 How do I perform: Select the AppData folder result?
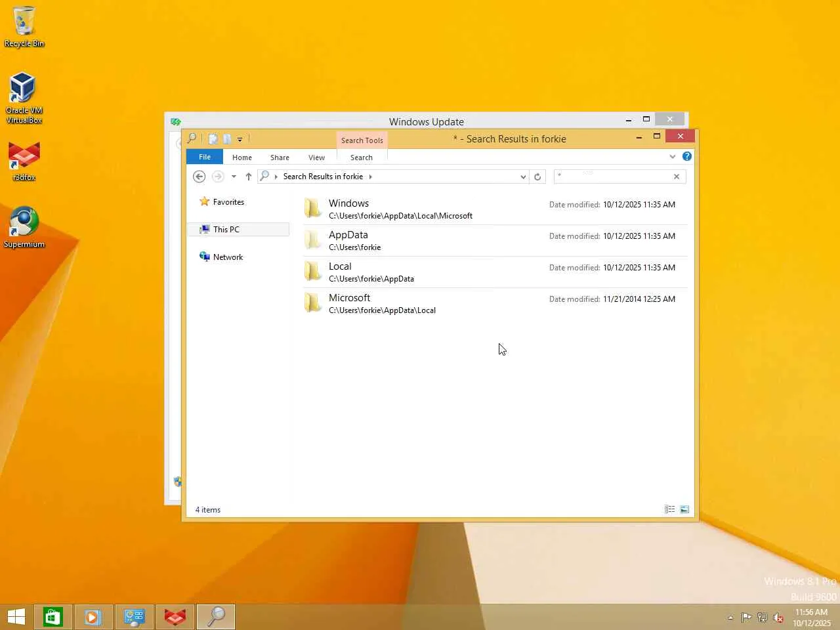495,240
